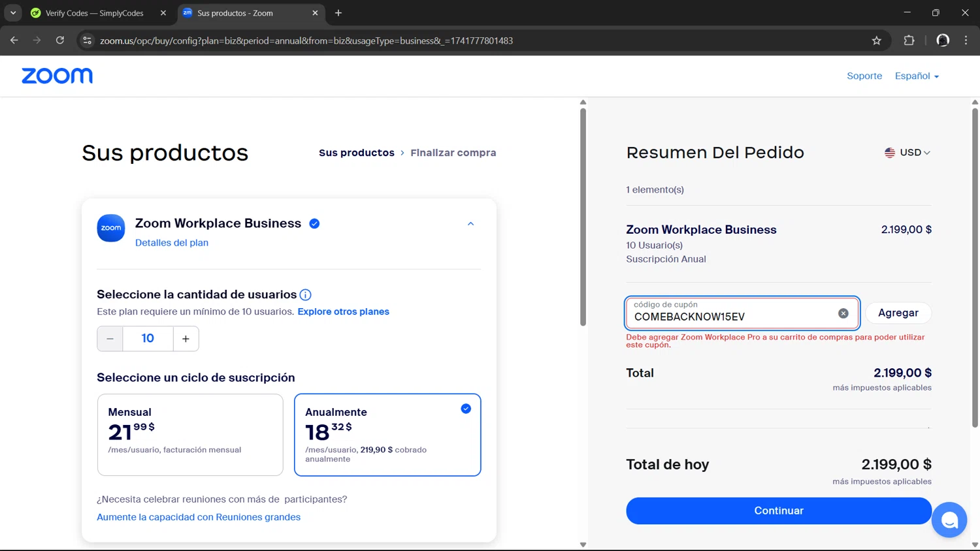Click the Zoom logo in header
980x551 pixels.
click(57, 76)
